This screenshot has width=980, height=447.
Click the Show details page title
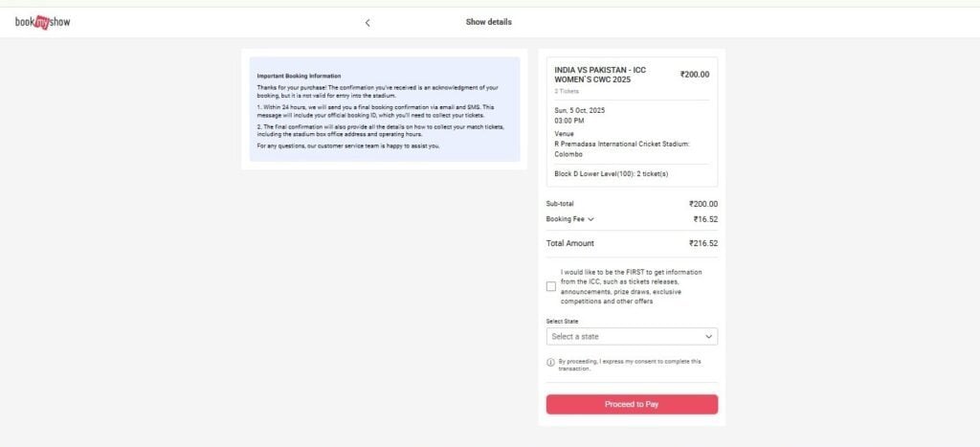489,22
